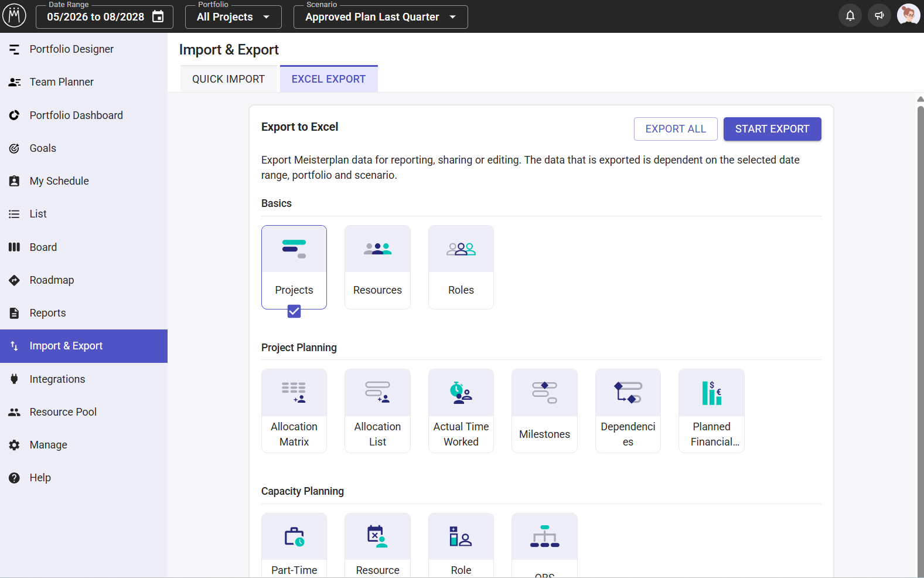Click the List view sidebar icon
The height and width of the screenshot is (578, 924).
click(x=15, y=214)
